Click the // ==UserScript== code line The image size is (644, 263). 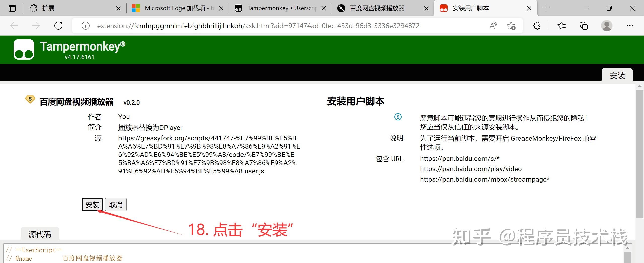[x=34, y=250]
